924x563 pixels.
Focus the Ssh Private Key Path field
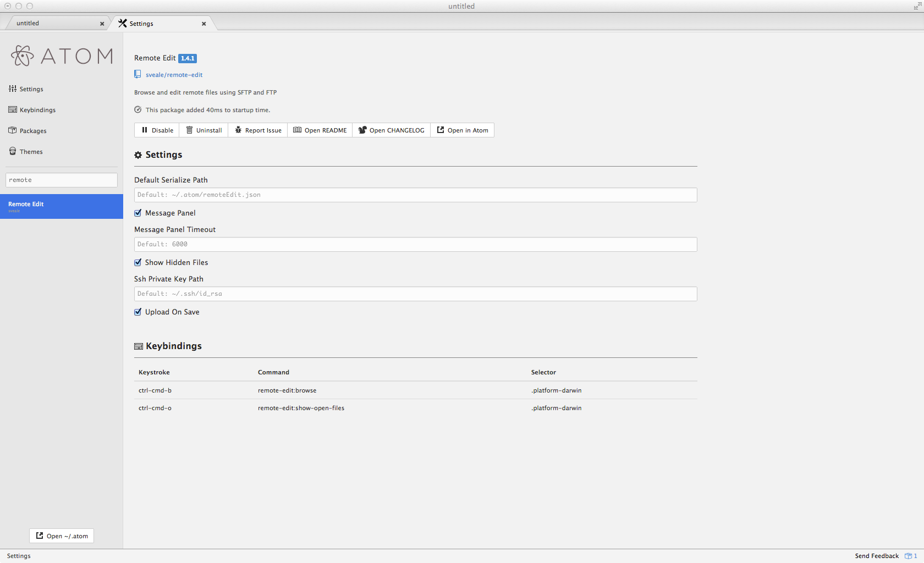point(416,294)
